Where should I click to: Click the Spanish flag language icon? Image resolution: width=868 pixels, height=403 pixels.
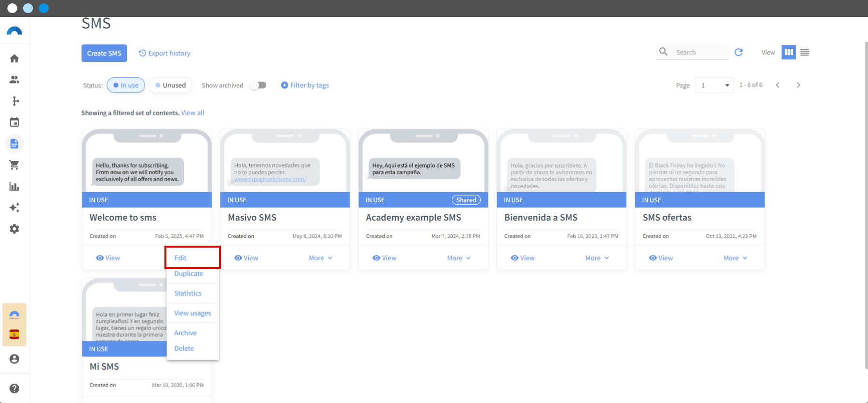pos(14,334)
